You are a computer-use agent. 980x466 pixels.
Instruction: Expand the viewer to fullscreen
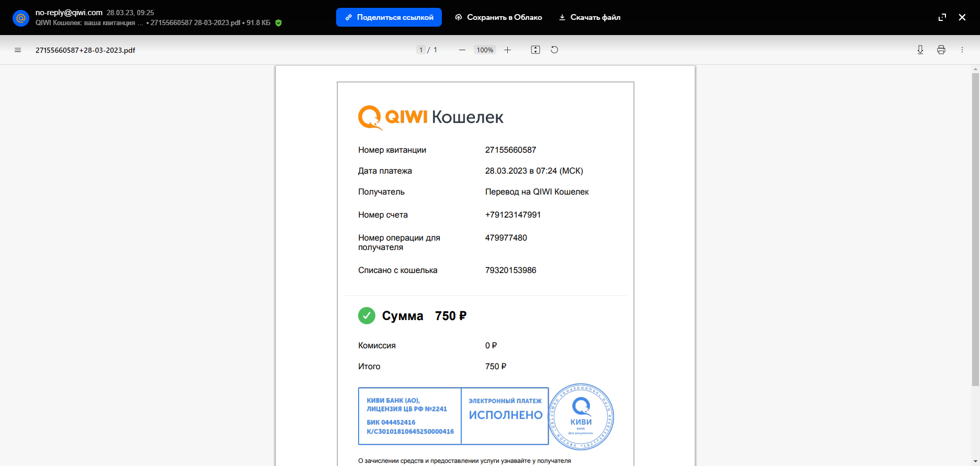tap(942, 17)
